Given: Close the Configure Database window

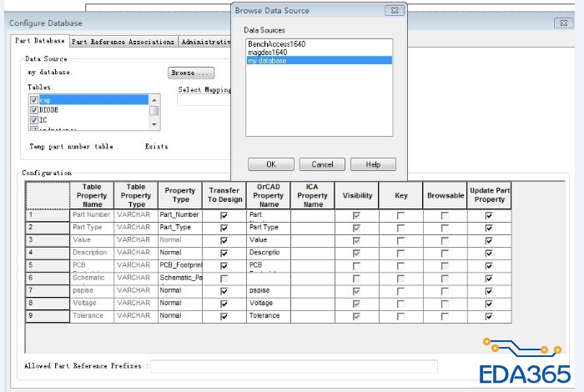Looking at the screenshot, I should (563, 23).
